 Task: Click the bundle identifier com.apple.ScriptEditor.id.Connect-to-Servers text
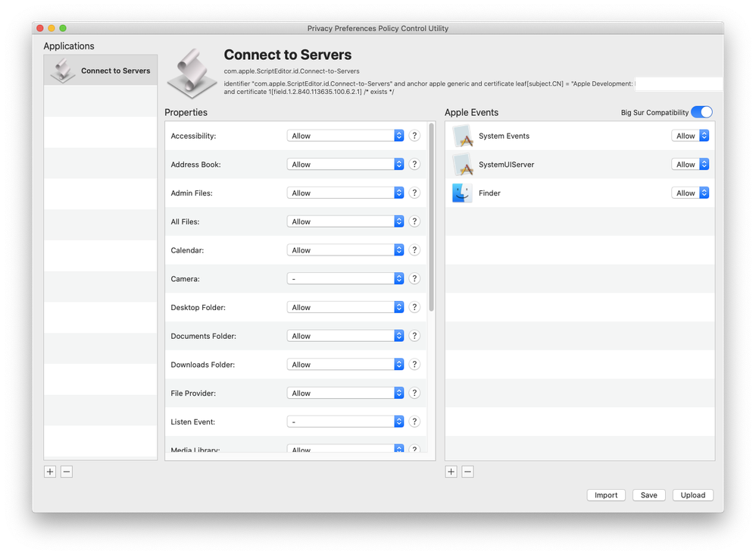click(291, 71)
